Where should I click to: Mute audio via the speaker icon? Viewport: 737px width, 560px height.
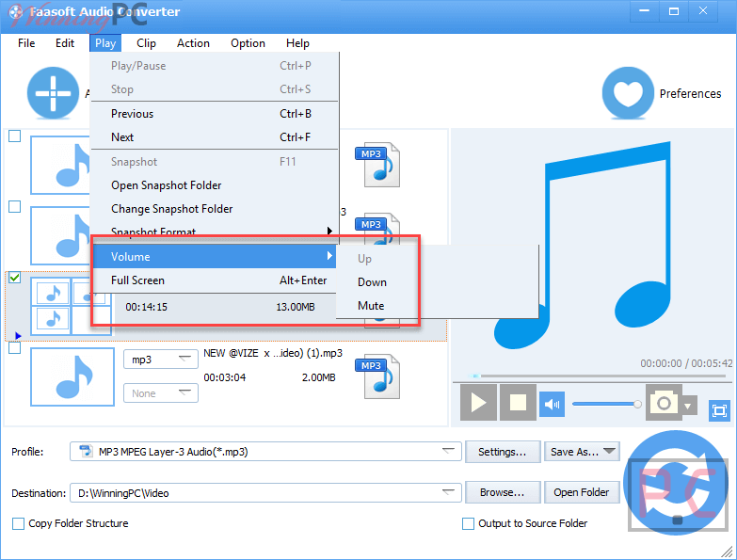[552, 404]
